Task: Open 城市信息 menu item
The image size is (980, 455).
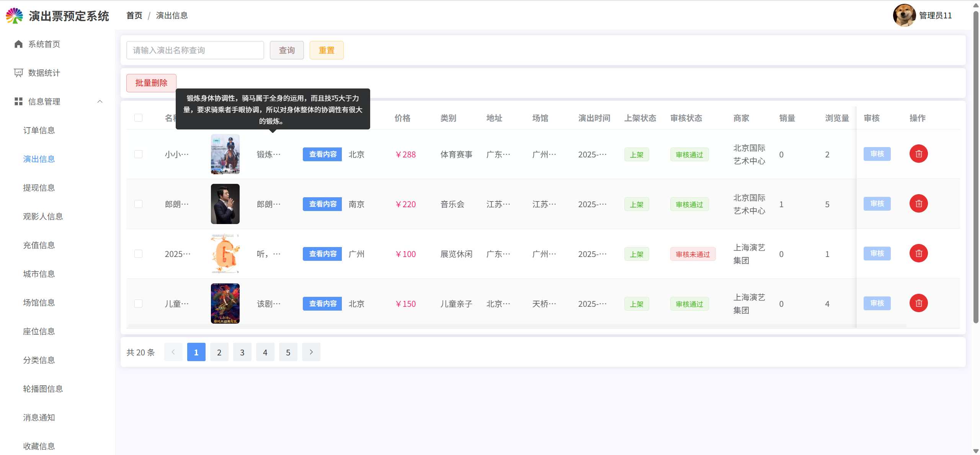Action: [x=39, y=274]
